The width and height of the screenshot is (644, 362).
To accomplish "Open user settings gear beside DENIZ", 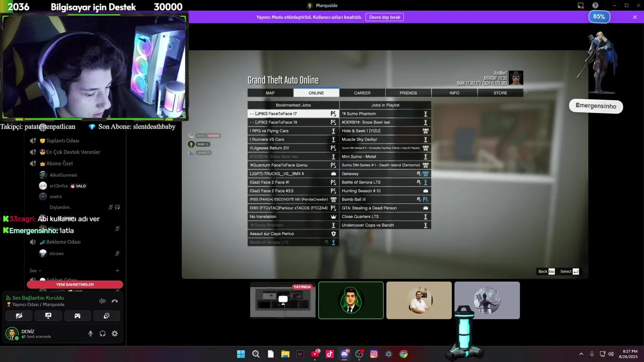I will pos(115,333).
